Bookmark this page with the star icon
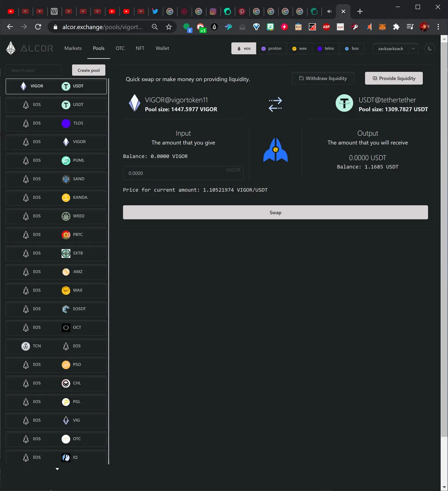The image size is (448, 491). (x=169, y=27)
